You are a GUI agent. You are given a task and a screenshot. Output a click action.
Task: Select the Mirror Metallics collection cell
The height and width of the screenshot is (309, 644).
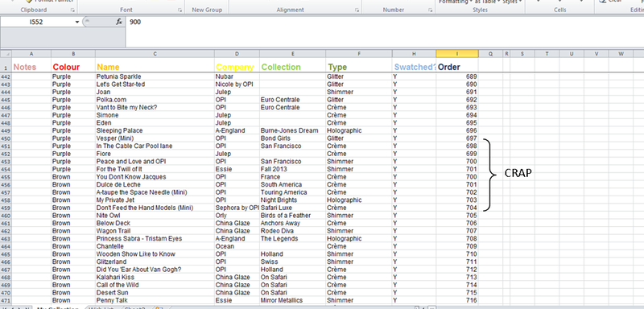[293, 300]
